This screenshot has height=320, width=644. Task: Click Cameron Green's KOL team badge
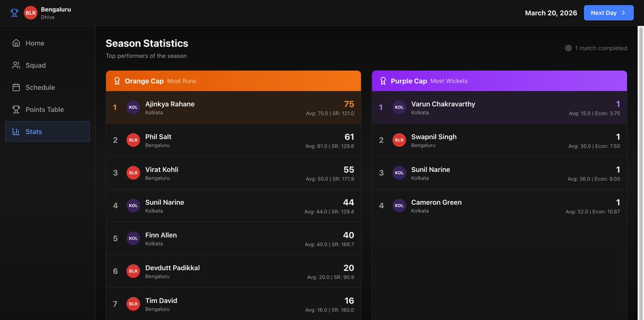399,205
